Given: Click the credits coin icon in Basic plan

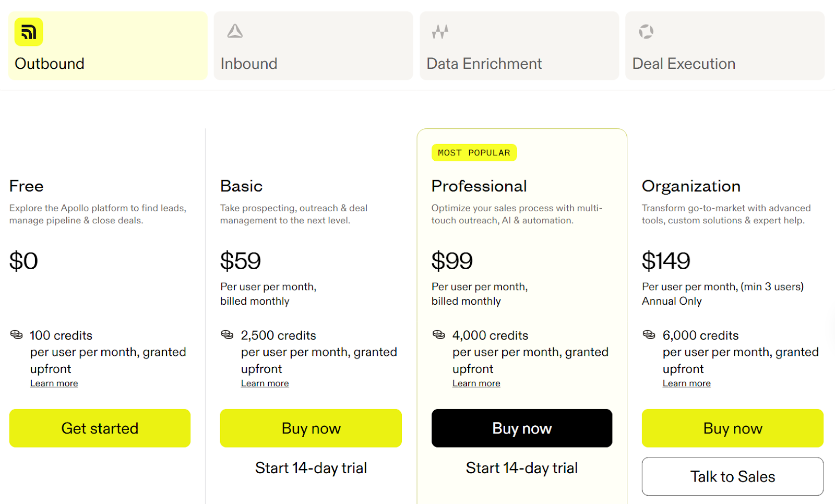Looking at the screenshot, I should 227,335.
